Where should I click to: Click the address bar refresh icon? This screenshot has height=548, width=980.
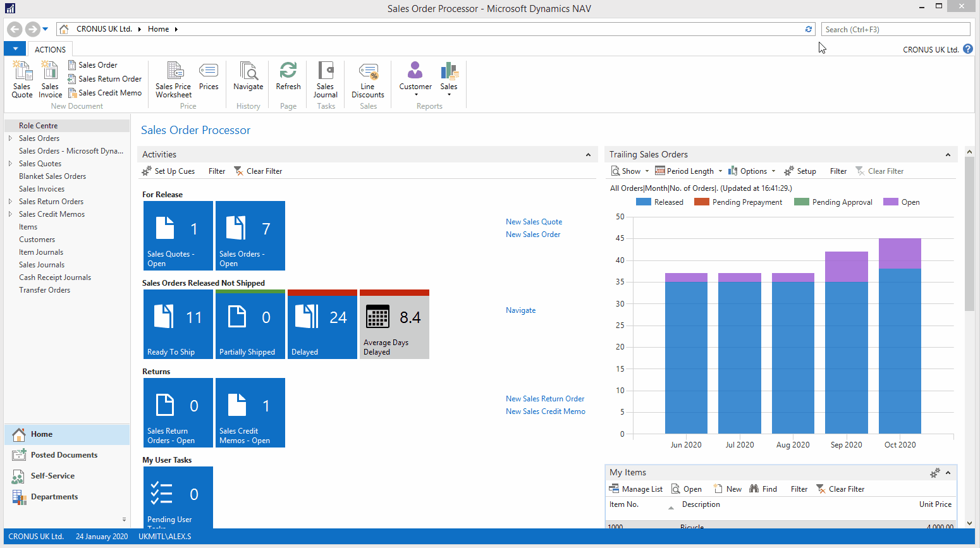click(808, 29)
